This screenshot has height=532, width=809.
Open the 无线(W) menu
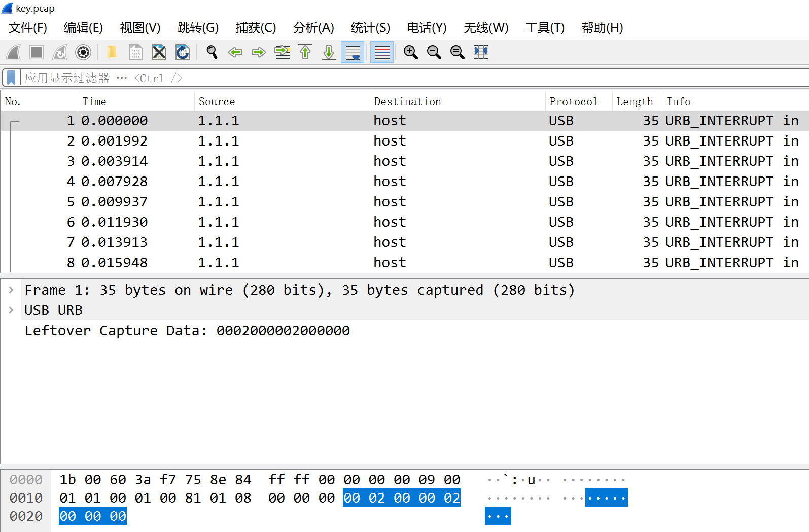click(x=486, y=28)
